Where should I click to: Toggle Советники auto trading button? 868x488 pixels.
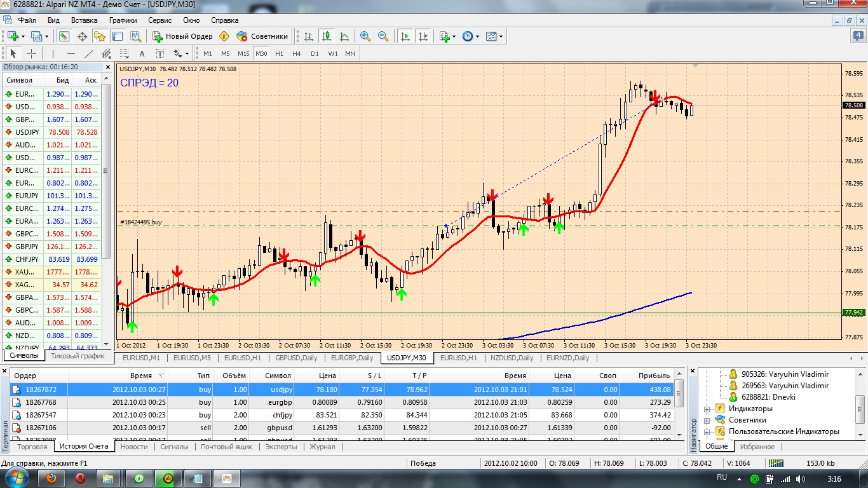[x=262, y=36]
